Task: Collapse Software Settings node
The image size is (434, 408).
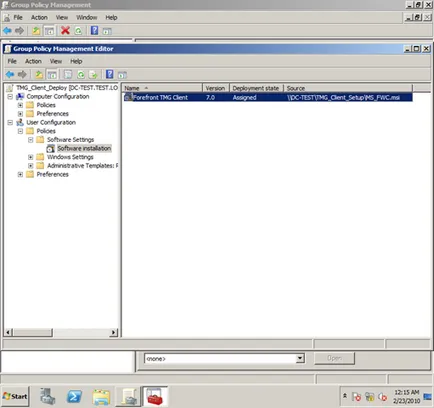Action: tap(31, 140)
